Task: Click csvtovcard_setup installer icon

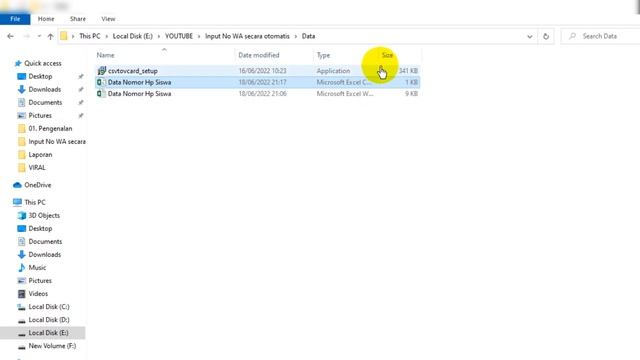Action: click(102, 71)
